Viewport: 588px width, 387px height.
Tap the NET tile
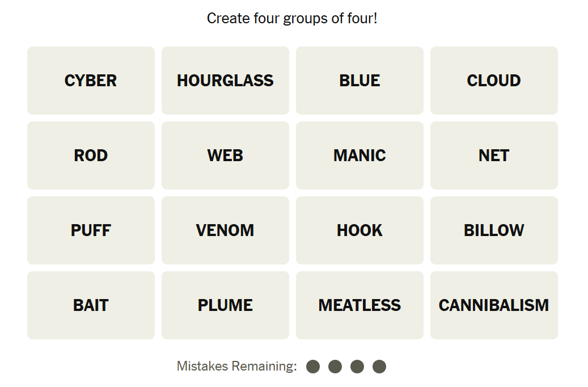click(x=494, y=155)
